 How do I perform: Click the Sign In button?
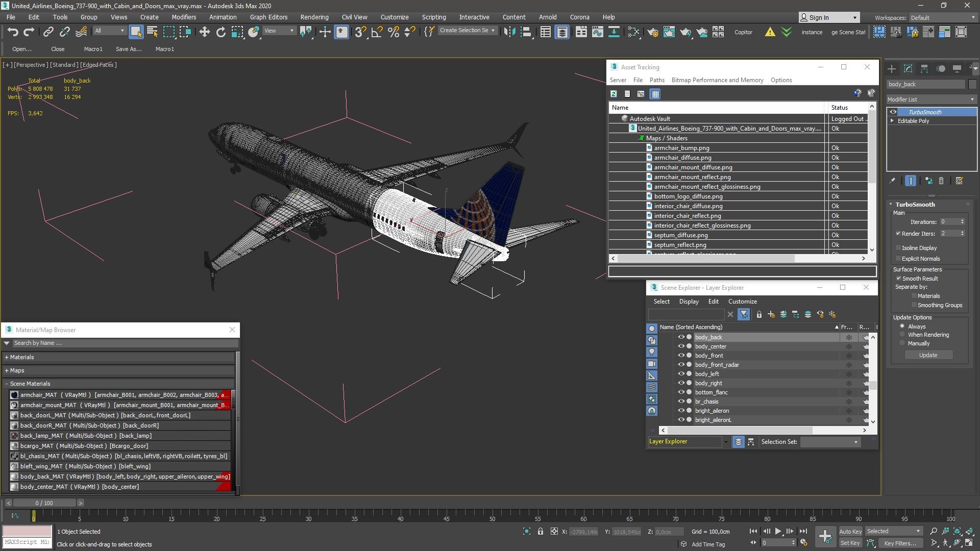[x=829, y=17]
